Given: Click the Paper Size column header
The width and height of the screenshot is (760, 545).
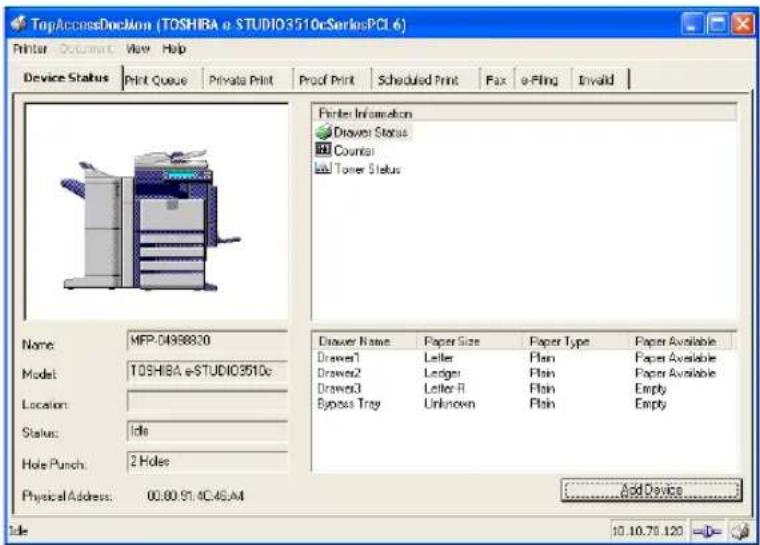Looking at the screenshot, I should point(469,341).
